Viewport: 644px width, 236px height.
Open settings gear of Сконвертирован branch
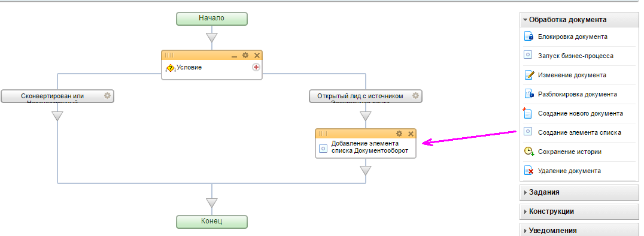pos(107,96)
